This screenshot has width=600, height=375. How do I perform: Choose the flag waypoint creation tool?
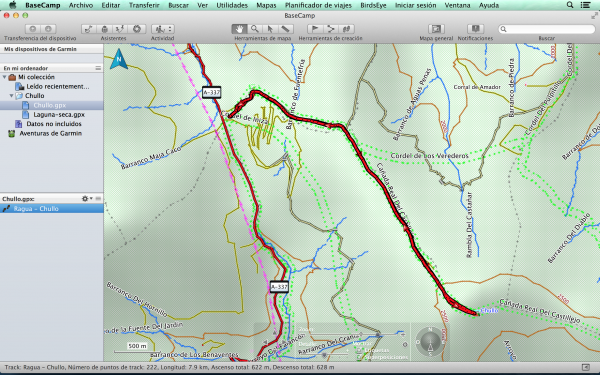pos(315,29)
